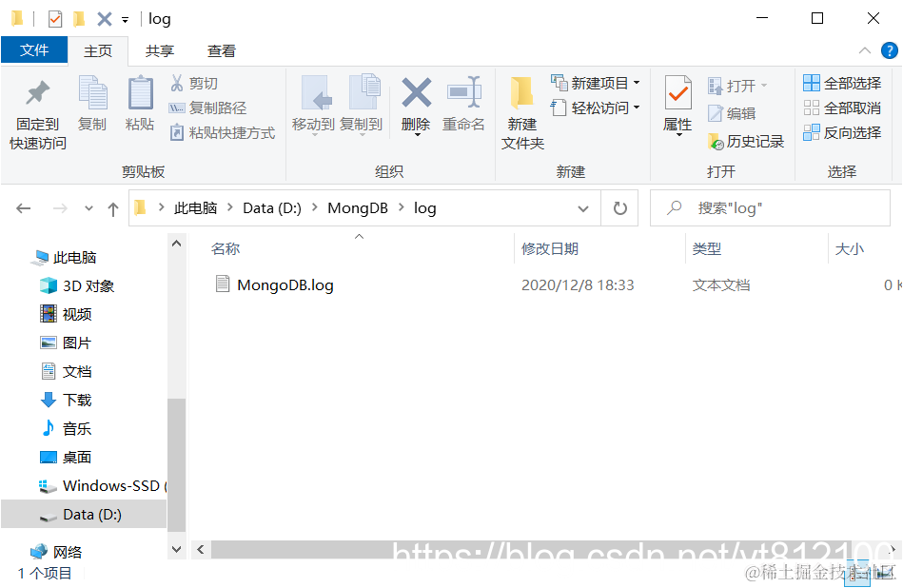Select 全部选择 to select all items
Screen dimensions: 903x588
843,83
